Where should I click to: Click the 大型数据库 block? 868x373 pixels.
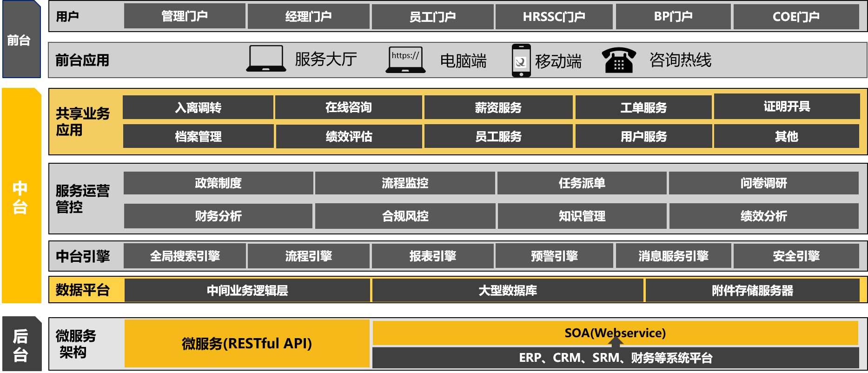tap(508, 290)
